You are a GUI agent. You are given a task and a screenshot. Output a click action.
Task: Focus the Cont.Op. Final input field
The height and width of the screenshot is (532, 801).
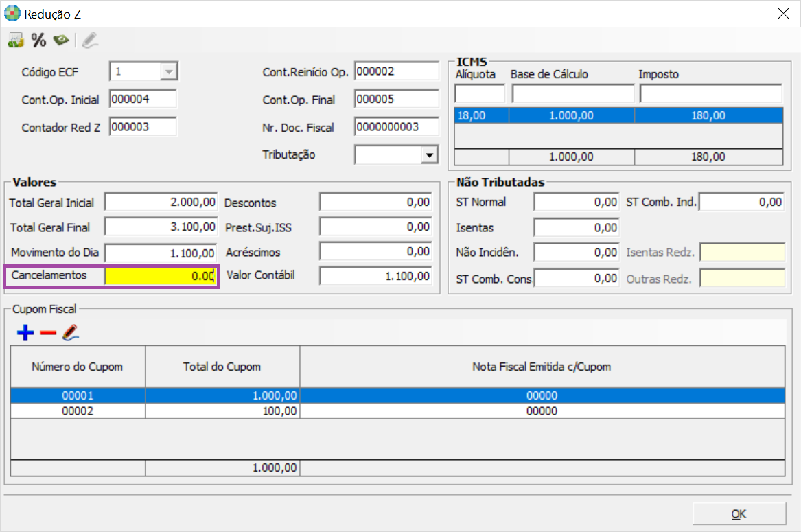tap(397, 99)
